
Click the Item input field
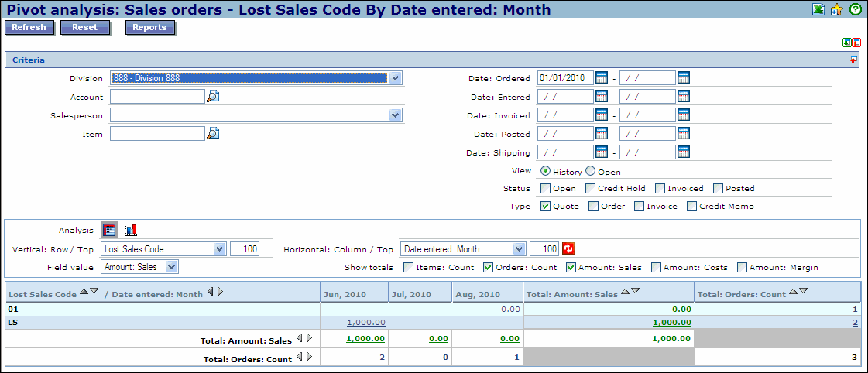coord(157,134)
